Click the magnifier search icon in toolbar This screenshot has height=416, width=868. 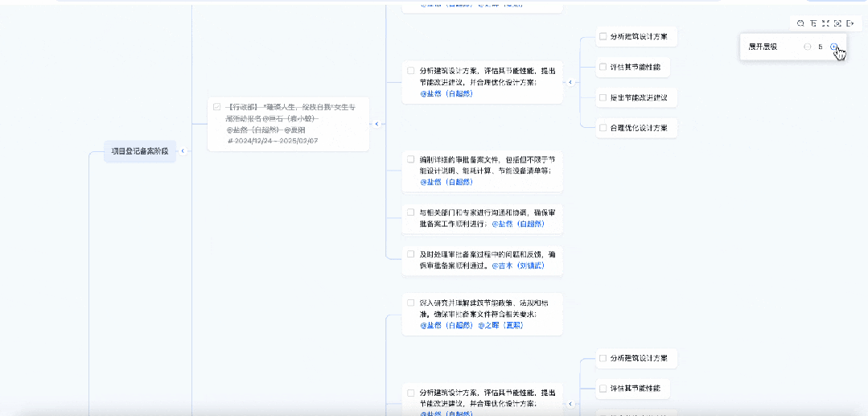pyautogui.click(x=800, y=23)
